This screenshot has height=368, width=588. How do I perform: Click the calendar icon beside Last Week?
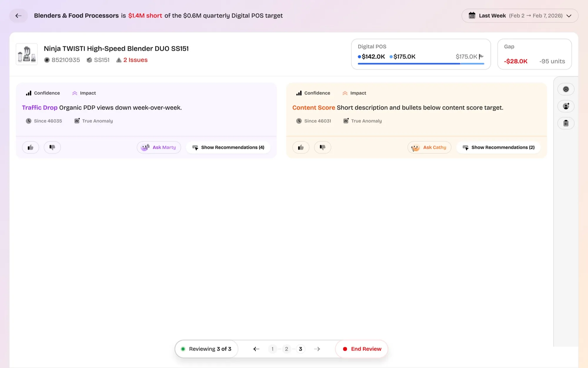point(472,16)
